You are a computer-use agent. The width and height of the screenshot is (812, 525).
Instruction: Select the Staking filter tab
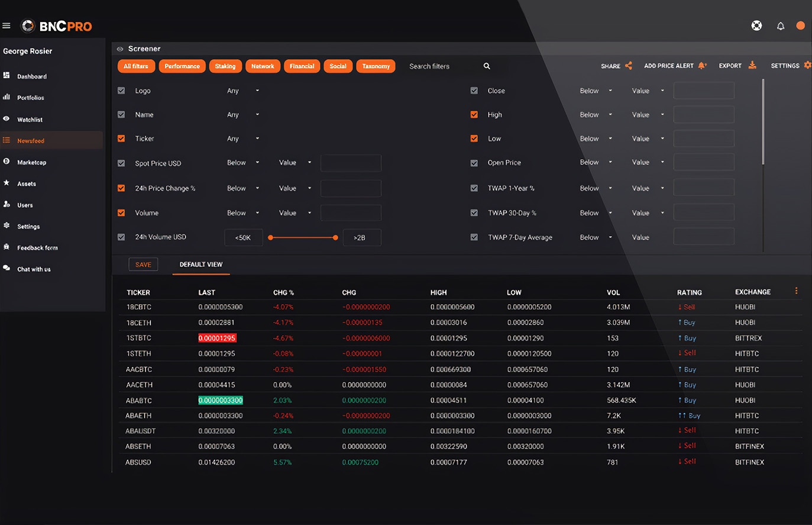(225, 66)
